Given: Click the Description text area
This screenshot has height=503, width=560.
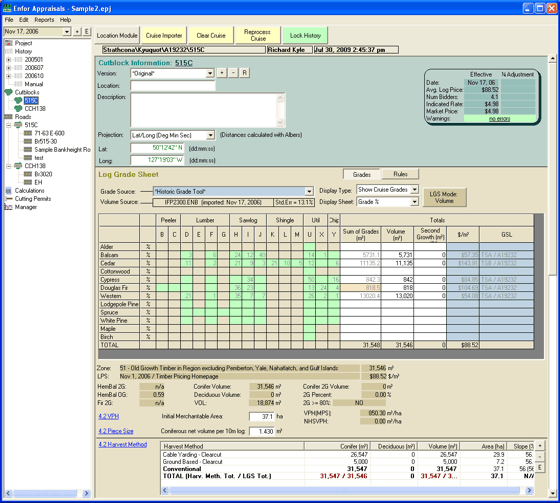Looking at the screenshot, I should click(x=204, y=110).
